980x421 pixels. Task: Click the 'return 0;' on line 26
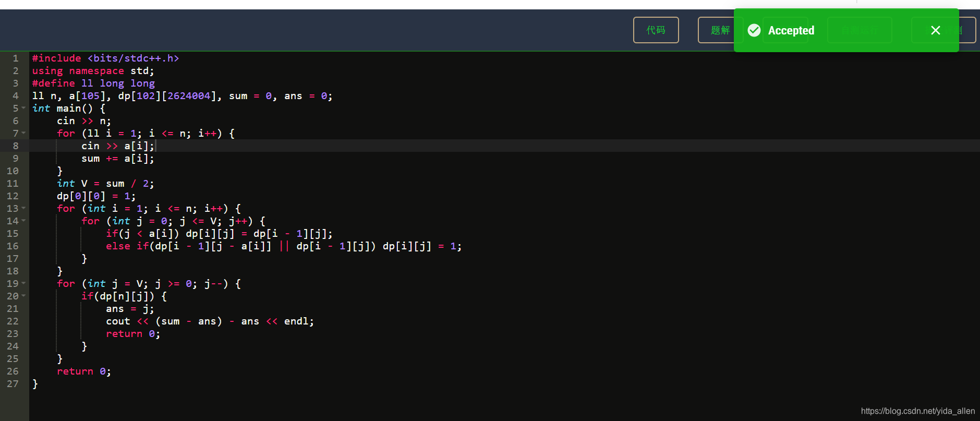click(x=84, y=371)
